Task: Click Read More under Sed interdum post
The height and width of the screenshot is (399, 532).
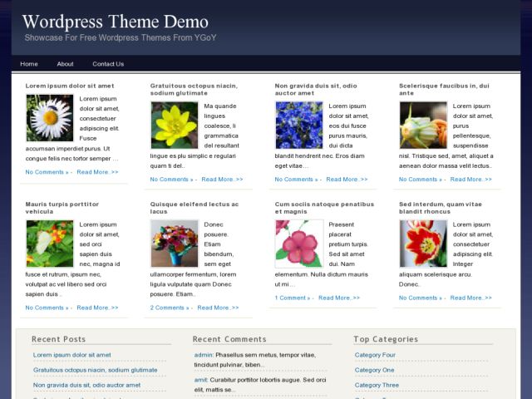Action: (x=471, y=298)
